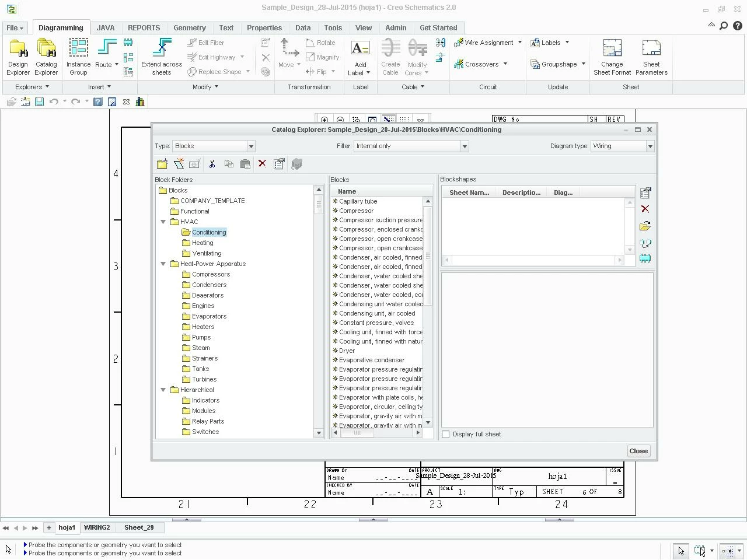Click the save icon in quick access toolbar
The height and width of the screenshot is (560, 747).
pyautogui.click(x=39, y=101)
